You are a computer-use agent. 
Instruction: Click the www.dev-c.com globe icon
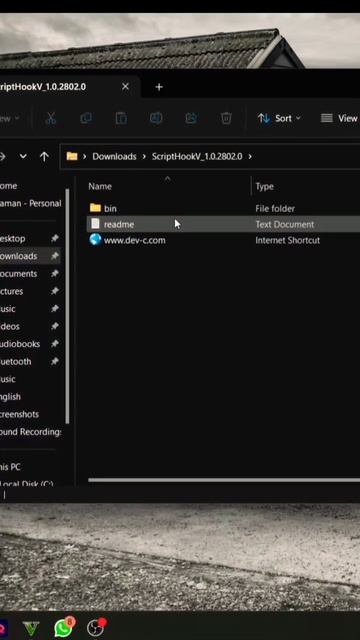pos(96,240)
